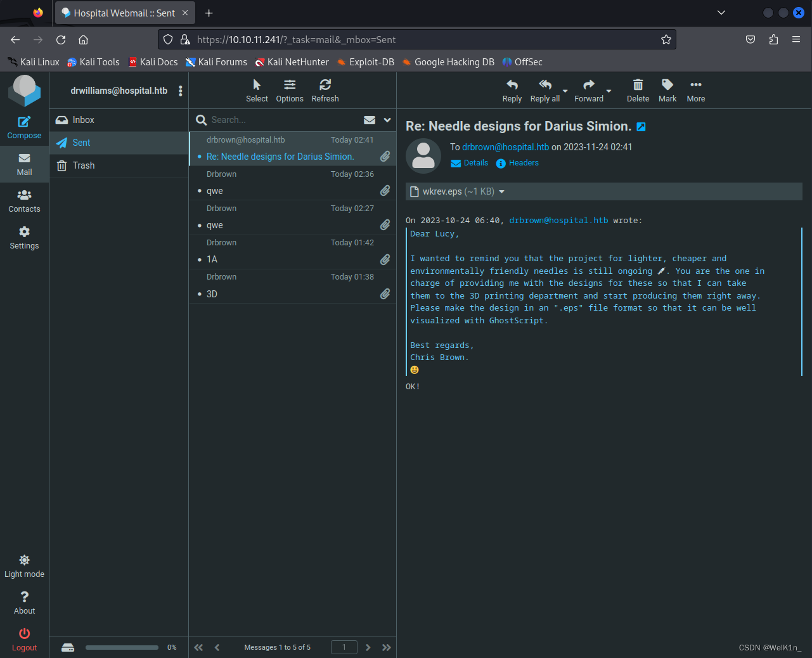
Task: Open the Exploit-DB bookmark
Action: click(x=366, y=62)
